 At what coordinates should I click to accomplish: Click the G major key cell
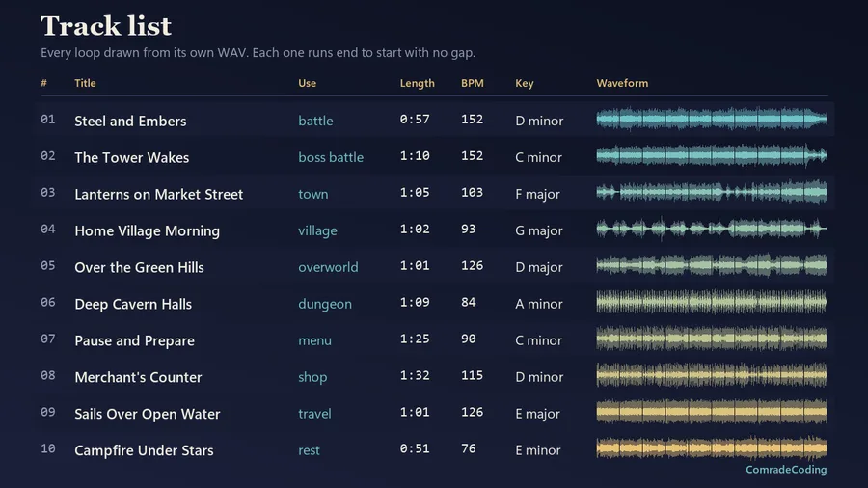(538, 230)
